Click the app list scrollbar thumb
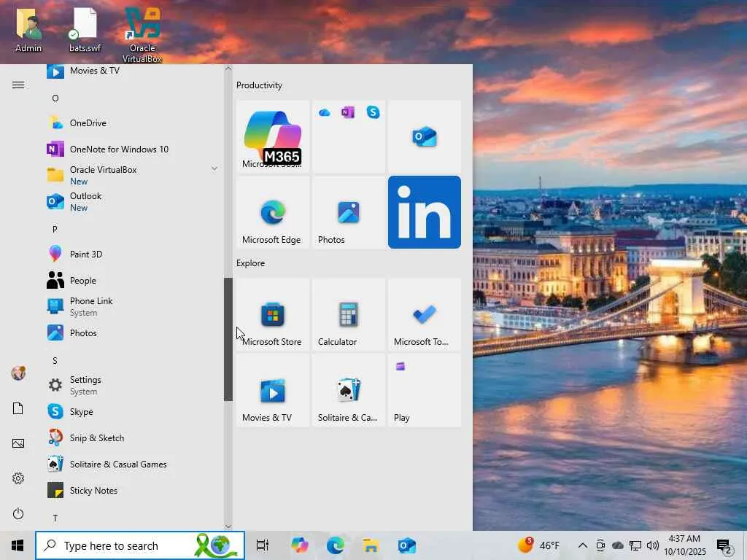Screen dimensions: 747x560 tap(228, 339)
